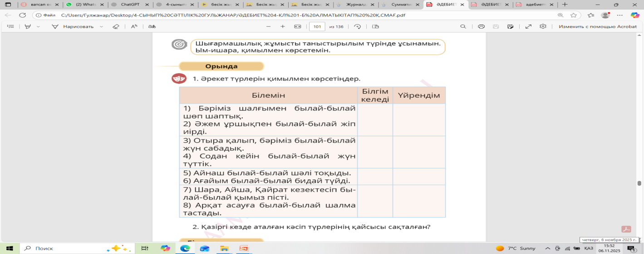Open the browser Settings and more menu
This screenshot has height=254, width=644.
[x=620, y=15]
